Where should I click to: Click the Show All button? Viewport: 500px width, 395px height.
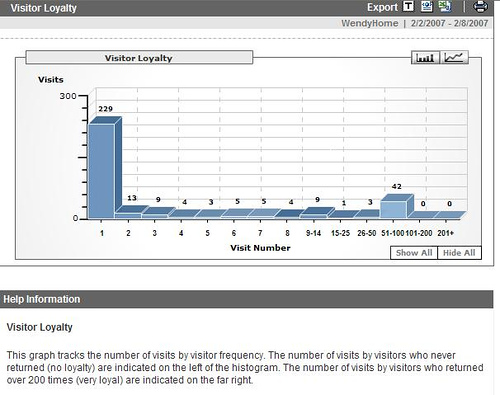point(414,253)
